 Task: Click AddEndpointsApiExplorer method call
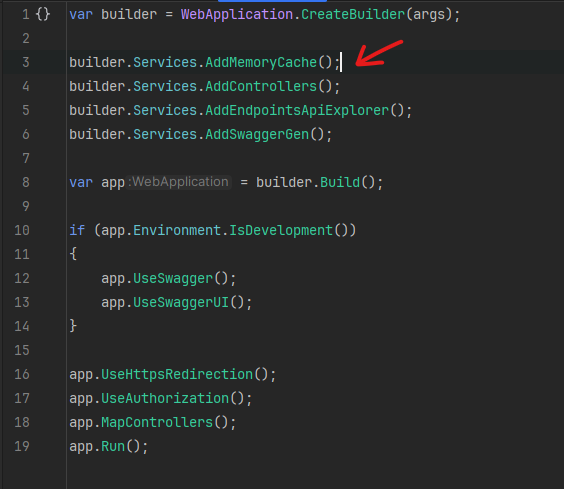[x=297, y=110]
